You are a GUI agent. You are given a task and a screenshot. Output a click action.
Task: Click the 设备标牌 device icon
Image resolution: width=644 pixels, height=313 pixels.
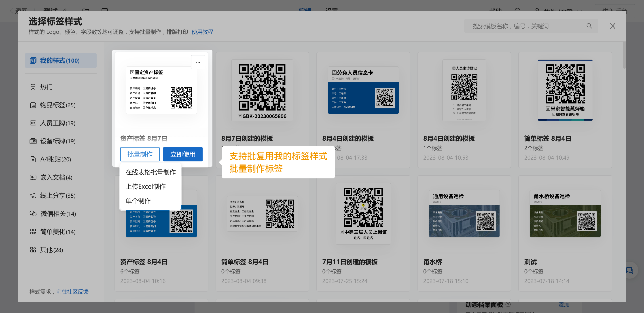(x=33, y=141)
